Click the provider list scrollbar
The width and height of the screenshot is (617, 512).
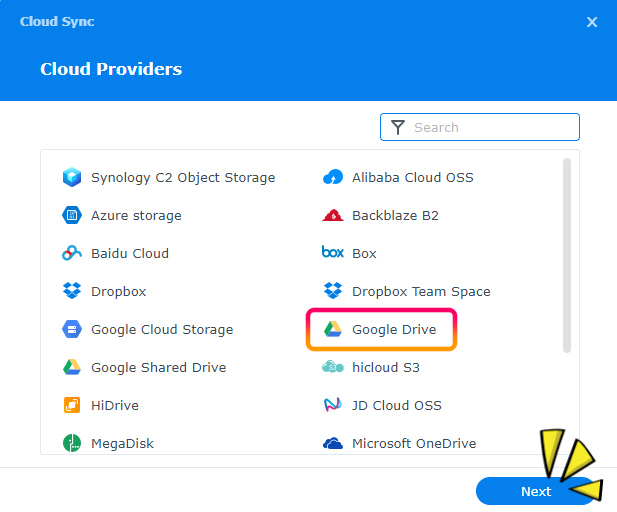567,256
